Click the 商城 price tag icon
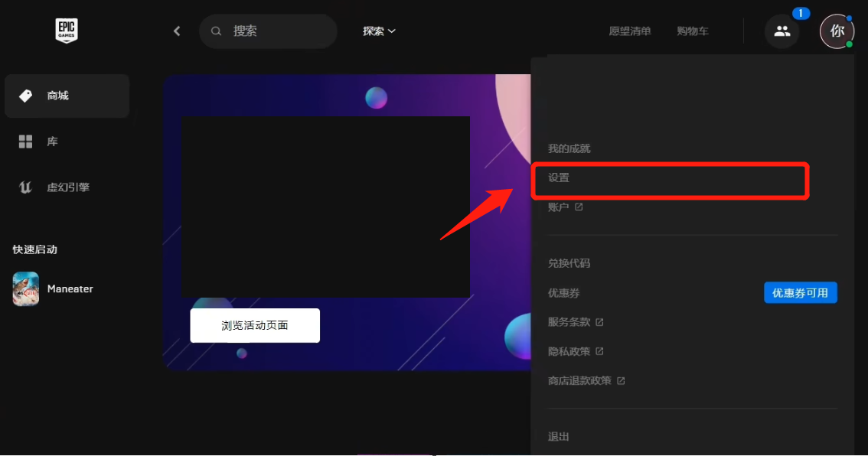Image resolution: width=868 pixels, height=456 pixels. [25, 96]
